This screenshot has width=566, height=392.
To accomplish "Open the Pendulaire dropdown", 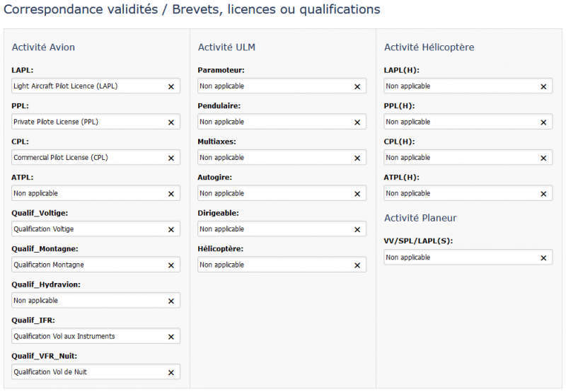I will click(x=272, y=122).
